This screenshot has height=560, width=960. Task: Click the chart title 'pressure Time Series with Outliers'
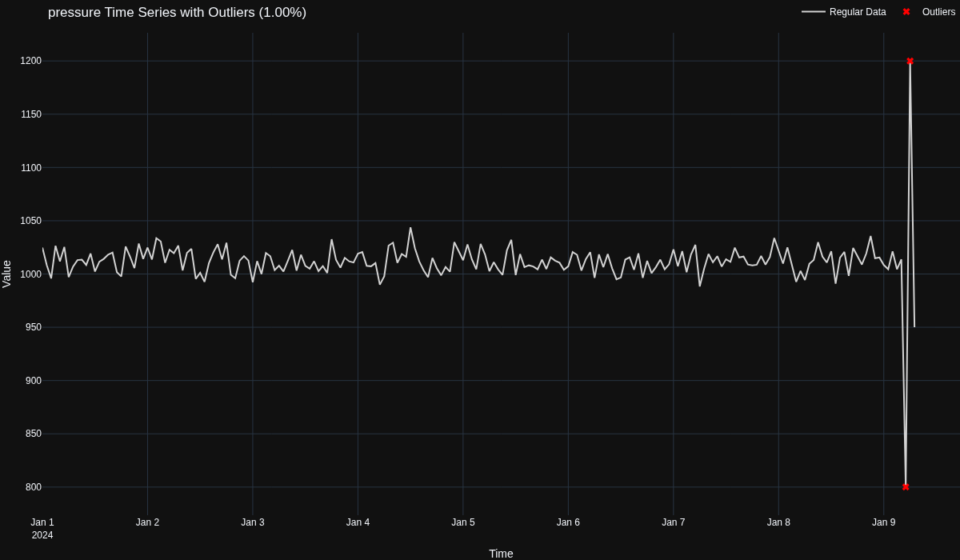tap(177, 12)
